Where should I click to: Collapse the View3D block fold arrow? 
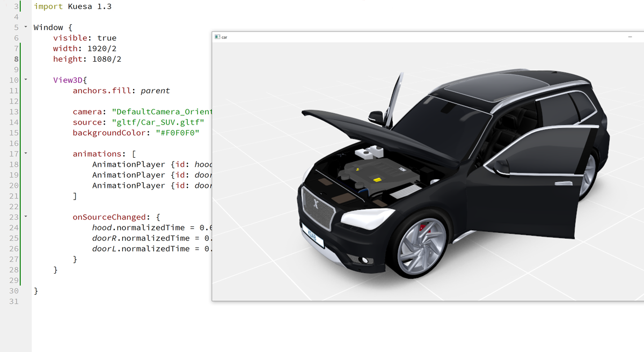tap(25, 80)
